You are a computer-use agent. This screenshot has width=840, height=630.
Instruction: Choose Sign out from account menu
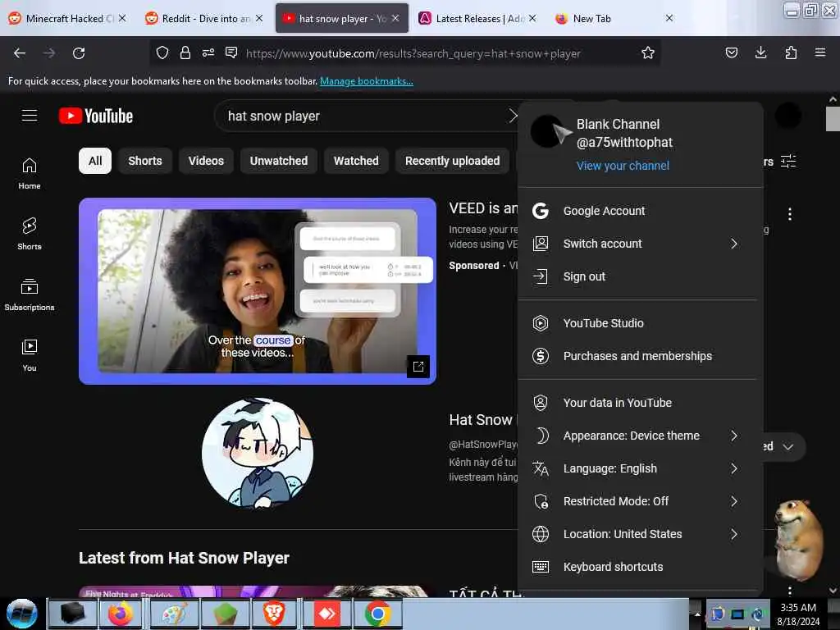click(640, 276)
